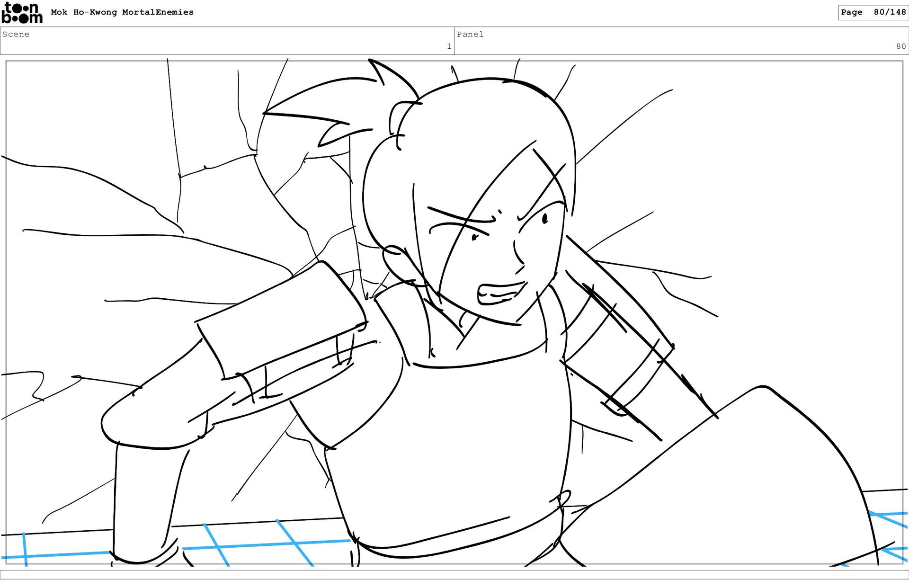Click the 'Scene' header label

point(16,34)
